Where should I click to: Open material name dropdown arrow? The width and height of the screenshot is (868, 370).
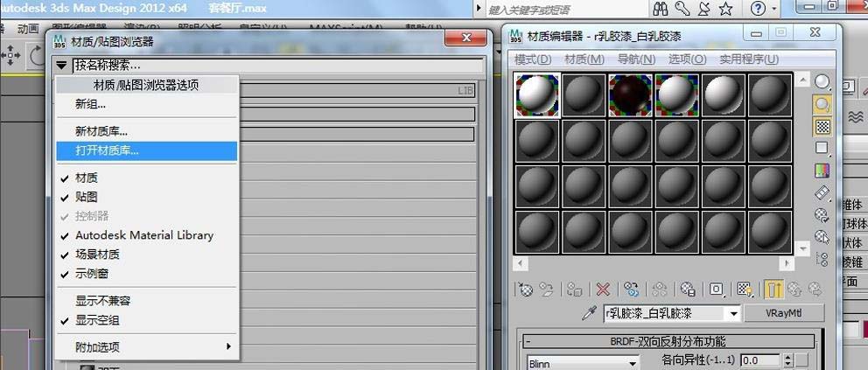(x=734, y=314)
